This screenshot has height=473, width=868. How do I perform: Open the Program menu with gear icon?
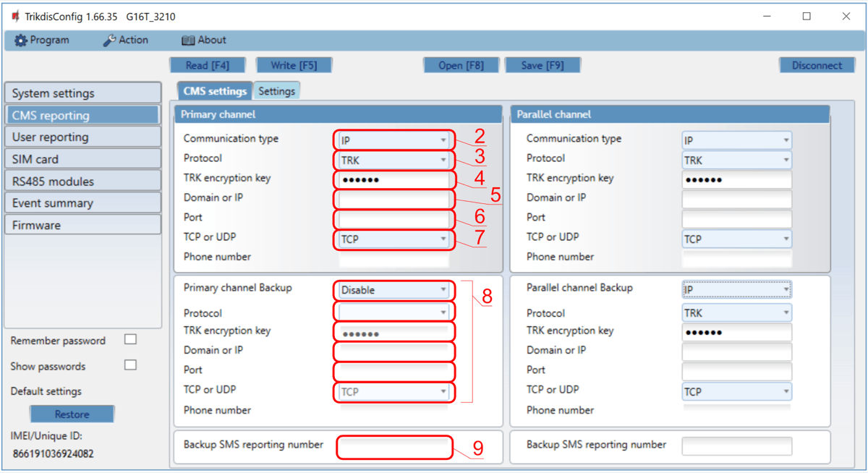pos(42,41)
